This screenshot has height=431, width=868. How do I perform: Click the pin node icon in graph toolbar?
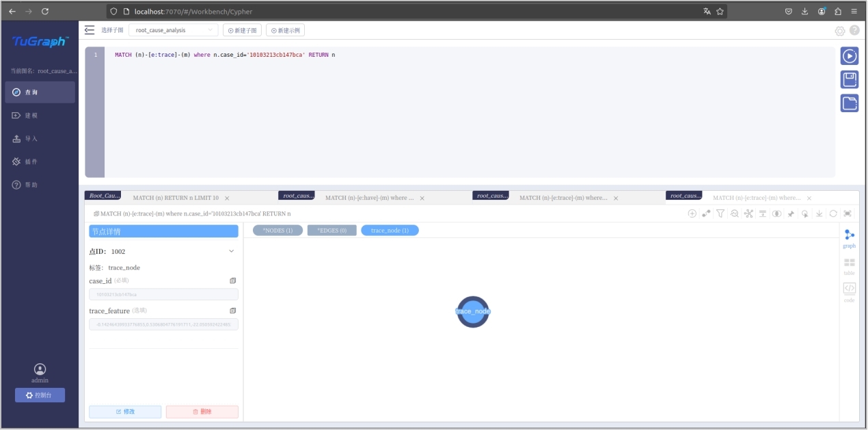791,213
